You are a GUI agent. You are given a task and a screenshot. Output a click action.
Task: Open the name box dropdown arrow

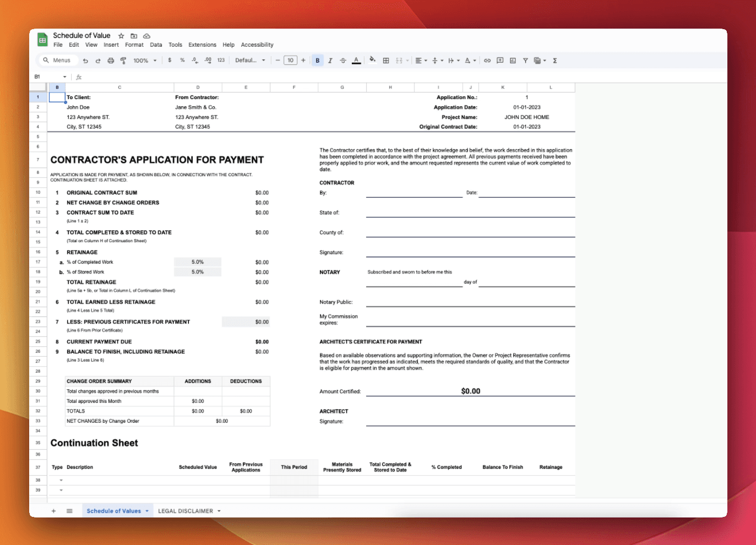click(x=64, y=77)
